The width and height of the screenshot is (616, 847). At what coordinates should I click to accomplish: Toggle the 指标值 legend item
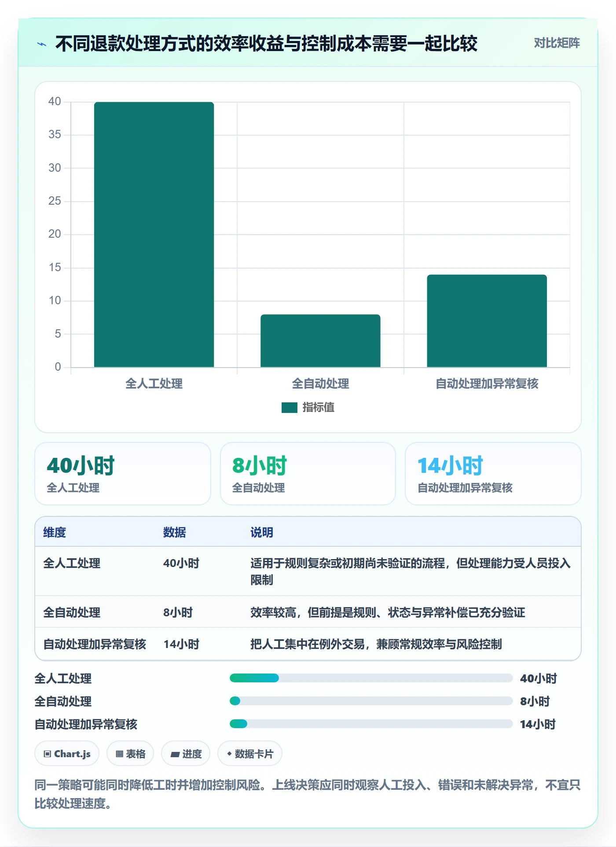[308, 407]
